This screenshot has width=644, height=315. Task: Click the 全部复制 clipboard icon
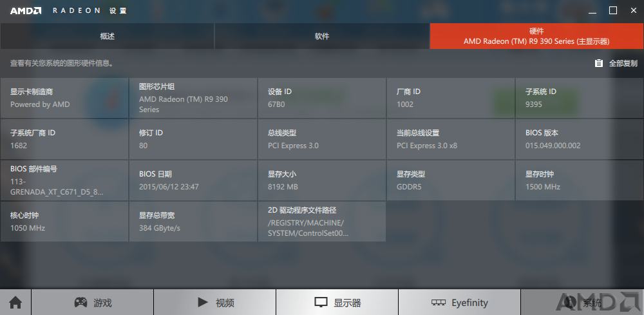pos(599,63)
